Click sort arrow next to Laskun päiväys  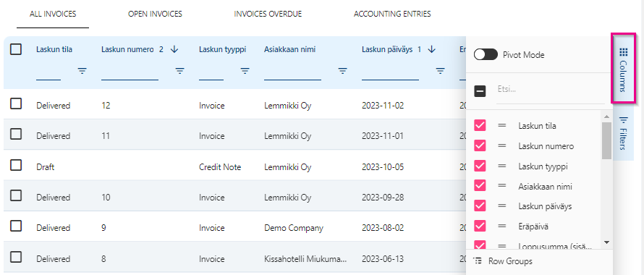click(x=431, y=49)
